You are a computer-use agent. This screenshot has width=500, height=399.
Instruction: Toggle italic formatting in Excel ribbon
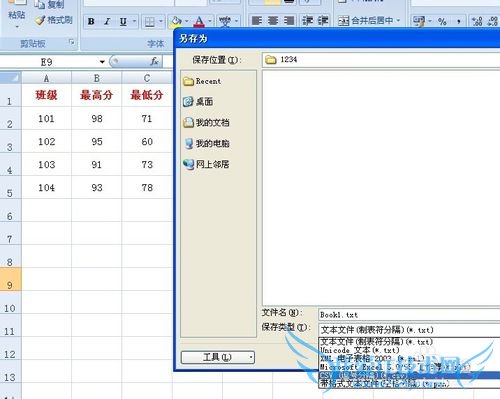(x=107, y=22)
